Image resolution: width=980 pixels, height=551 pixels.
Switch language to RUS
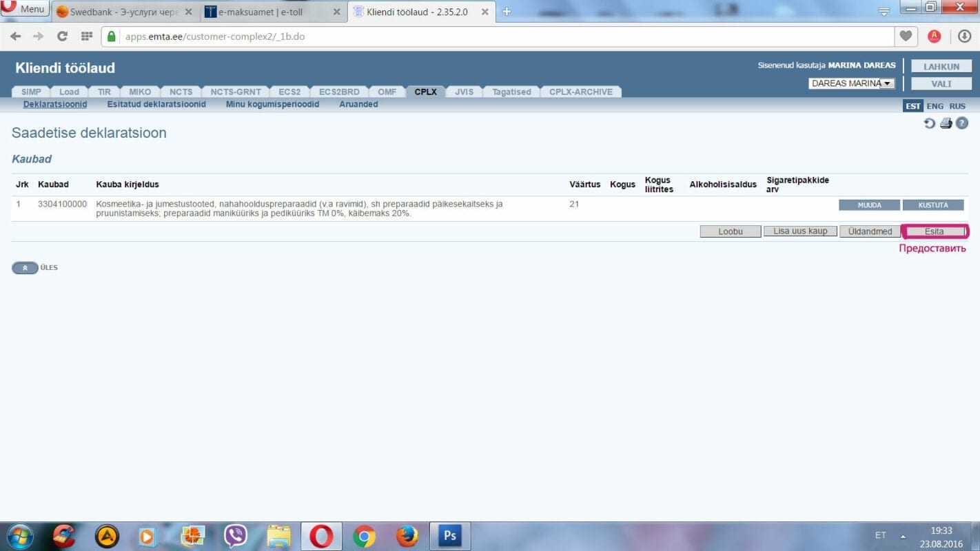[957, 106]
